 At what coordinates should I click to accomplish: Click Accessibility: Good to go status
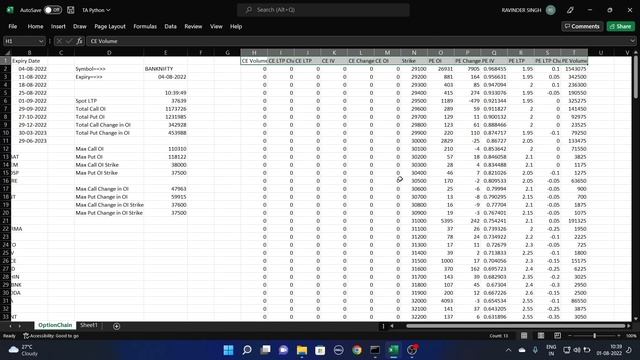tap(51, 336)
